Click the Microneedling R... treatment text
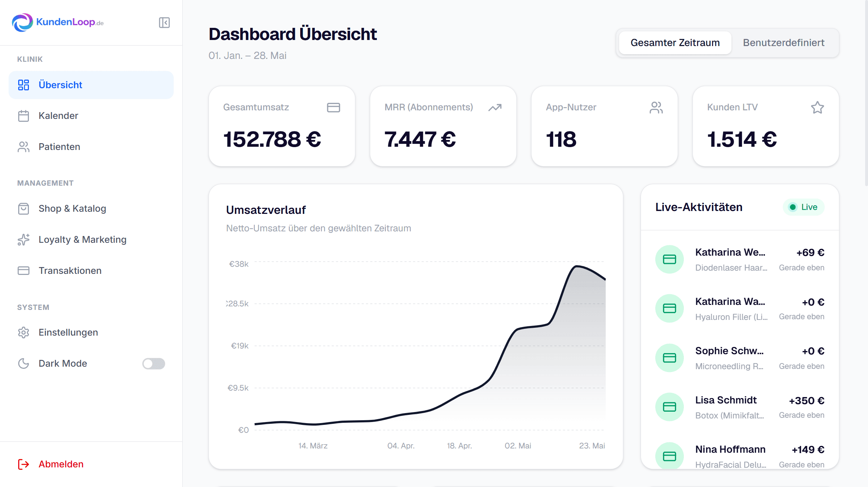This screenshot has width=868, height=487. point(729,366)
